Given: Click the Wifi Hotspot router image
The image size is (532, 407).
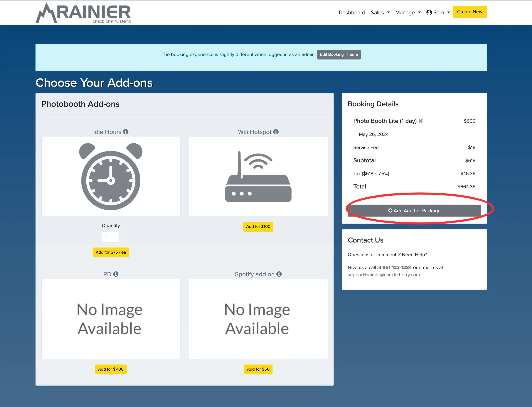Looking at the screenshot, I should [258, 177].
